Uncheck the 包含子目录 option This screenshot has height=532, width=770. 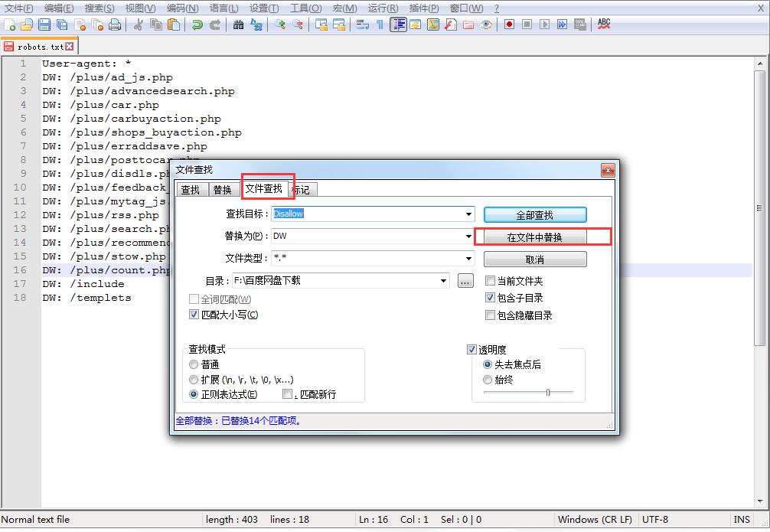pyautogui.click(x=490, y=298)
